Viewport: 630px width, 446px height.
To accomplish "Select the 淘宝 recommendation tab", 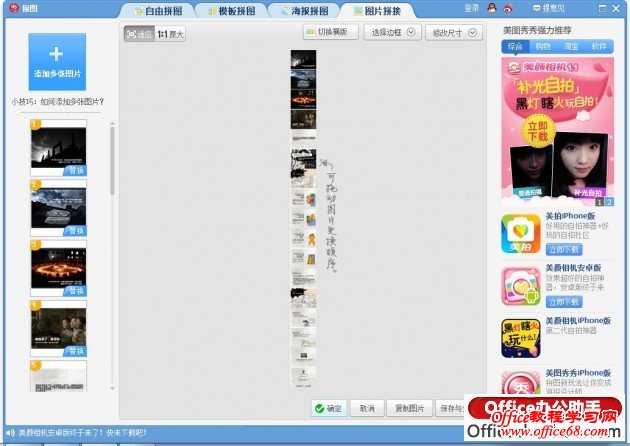I will click(x=571, y=46).
